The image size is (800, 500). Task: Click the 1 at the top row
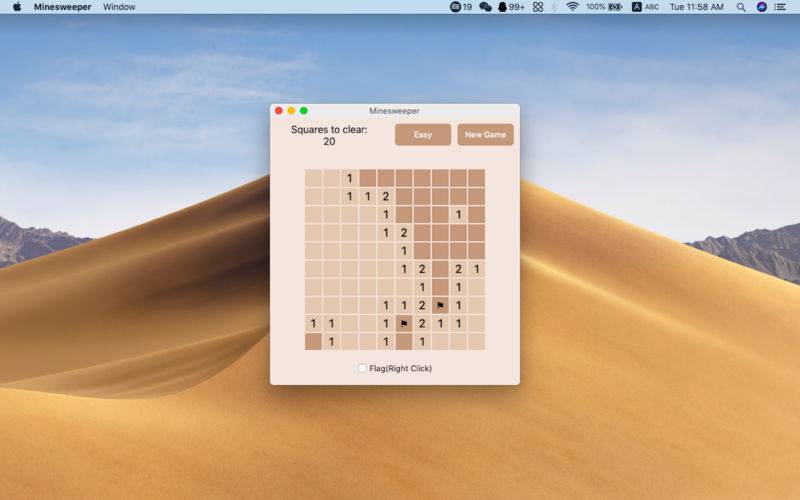(349, 178)
